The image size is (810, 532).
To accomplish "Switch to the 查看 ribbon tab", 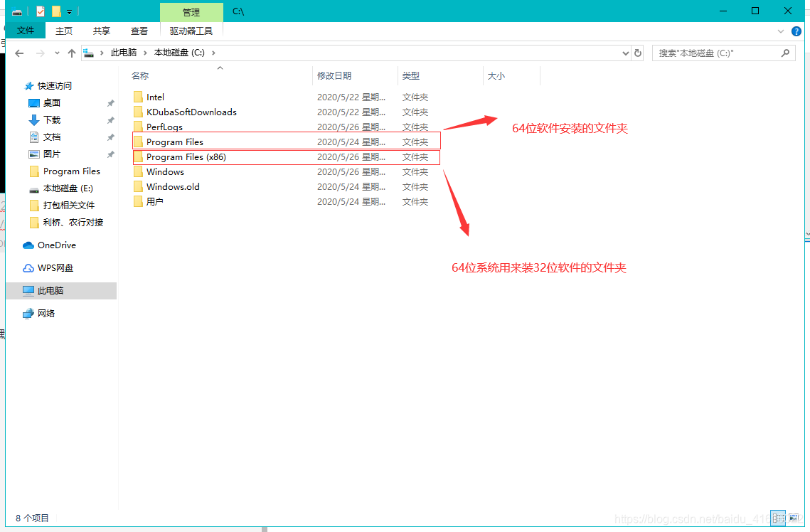I will tap(139, 31).
